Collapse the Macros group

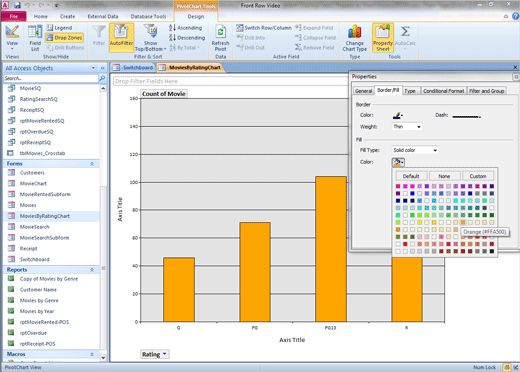pyautogui.click(x=92, y=354)
